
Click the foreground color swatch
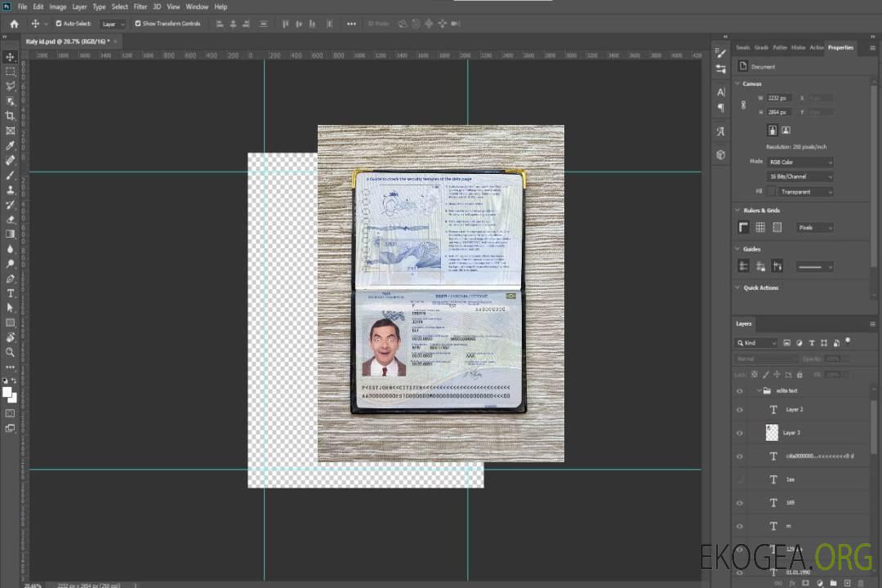(x=7, y=392)
